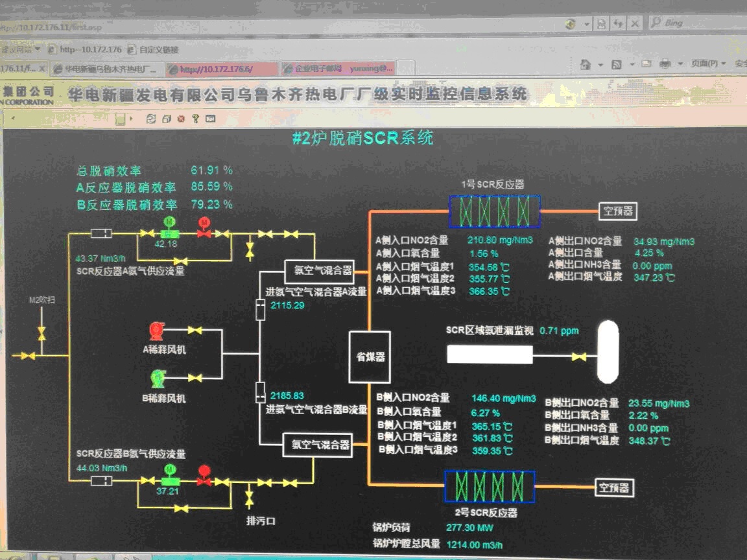Screen dimensions: 747x560
Task: Expand the 建议网站 favorites dropdown
Action: (x=37, y=49)
